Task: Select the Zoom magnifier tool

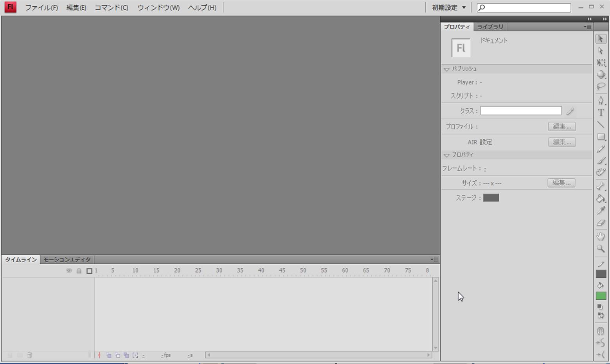Action: 601,249
